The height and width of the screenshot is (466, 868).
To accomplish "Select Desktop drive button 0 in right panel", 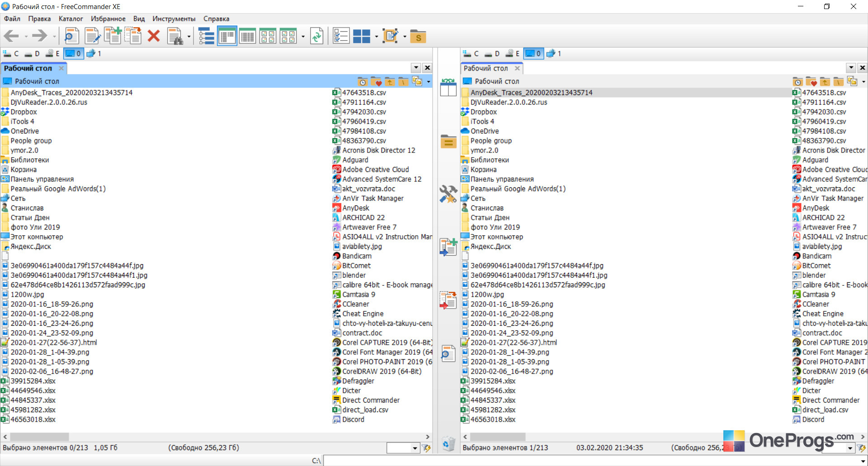I will click(533, 53).
